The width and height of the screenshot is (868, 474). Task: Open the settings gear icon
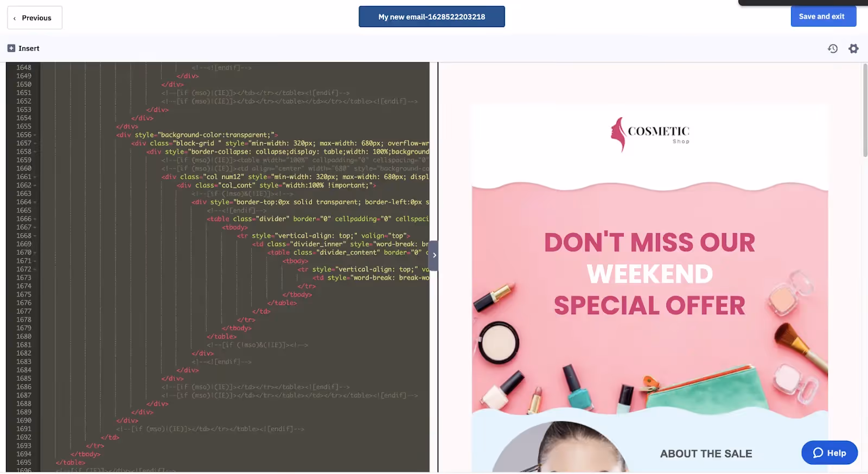click(x=853, y=49)
